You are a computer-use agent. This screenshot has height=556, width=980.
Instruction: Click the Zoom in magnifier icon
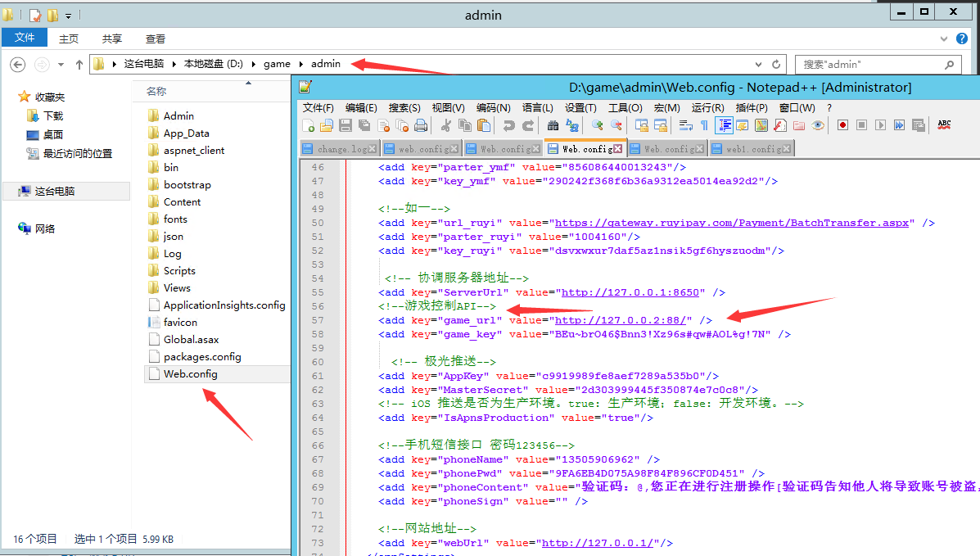coord(598,125)
